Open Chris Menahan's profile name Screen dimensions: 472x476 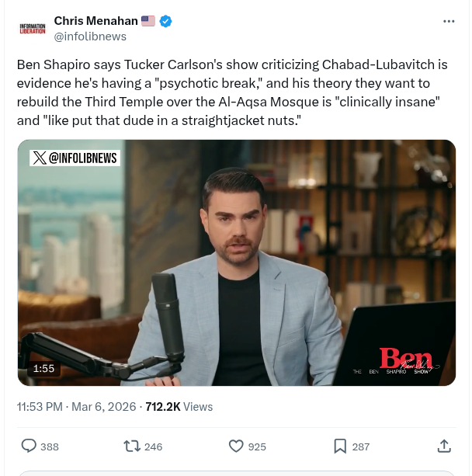[x=96, y=21]
